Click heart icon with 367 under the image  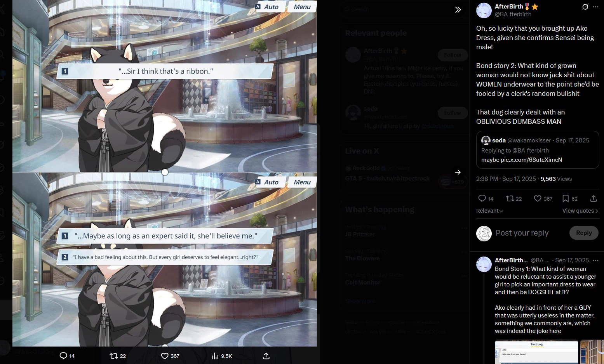coord(170,356)
